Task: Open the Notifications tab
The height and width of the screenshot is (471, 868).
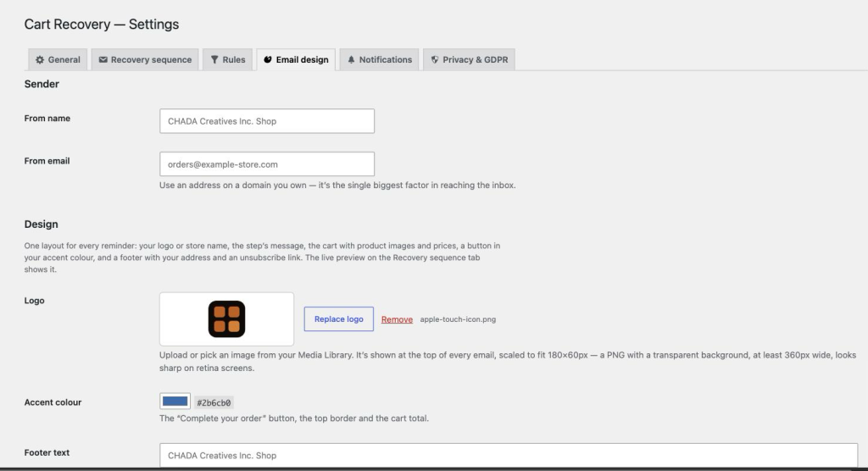Action: [x=379, y=60]
